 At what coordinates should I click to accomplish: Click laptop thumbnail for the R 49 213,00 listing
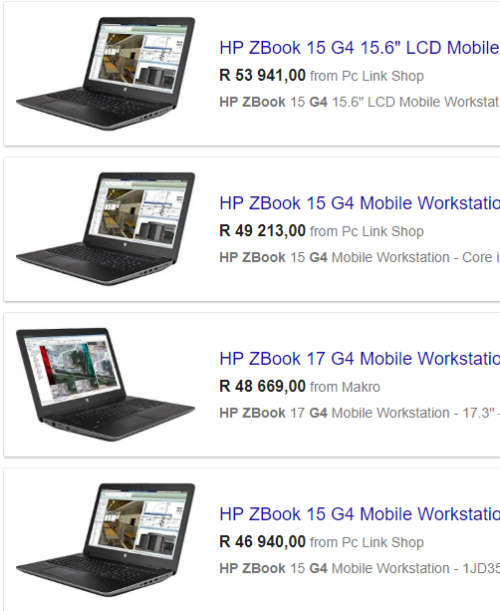(105, 229)
